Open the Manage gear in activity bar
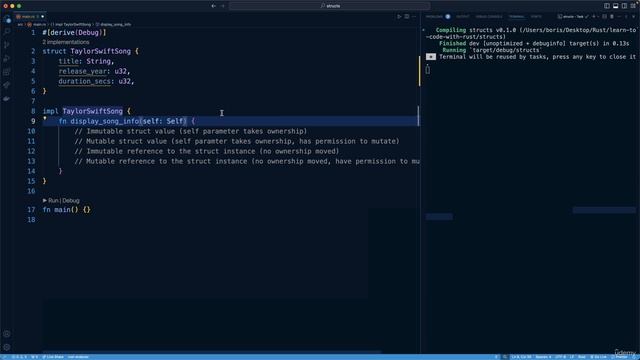Viewport: 640px width, 360px height. tap(7, 347)
